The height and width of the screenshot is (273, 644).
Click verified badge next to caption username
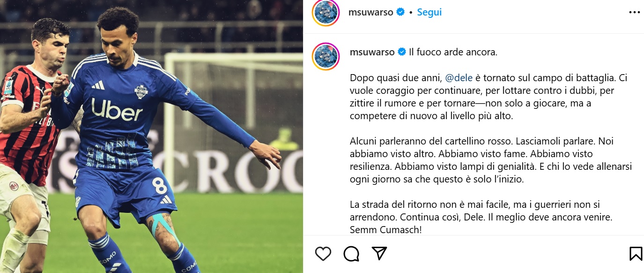click(x=402, y=53)
